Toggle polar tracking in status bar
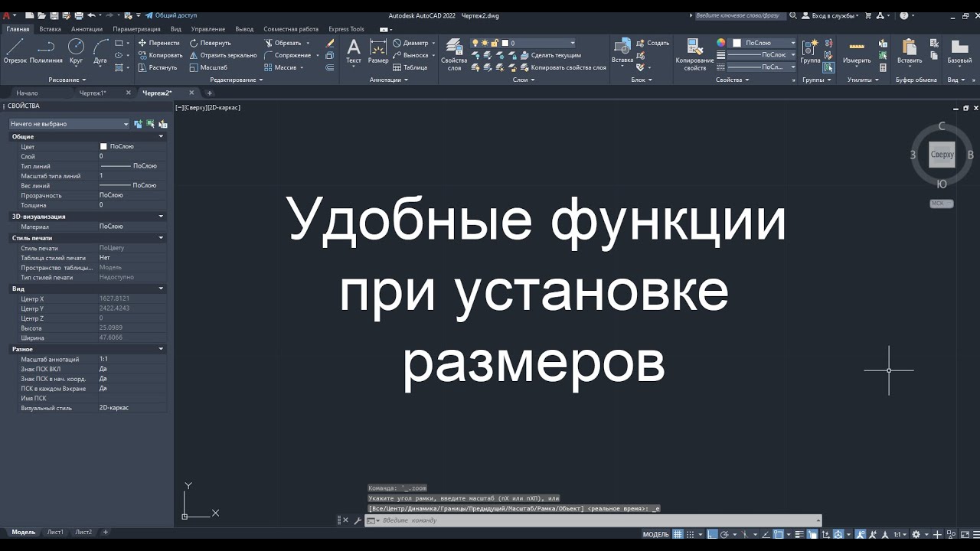The height and width of the screenshot is (551, 980). click(x=724, y=534)
